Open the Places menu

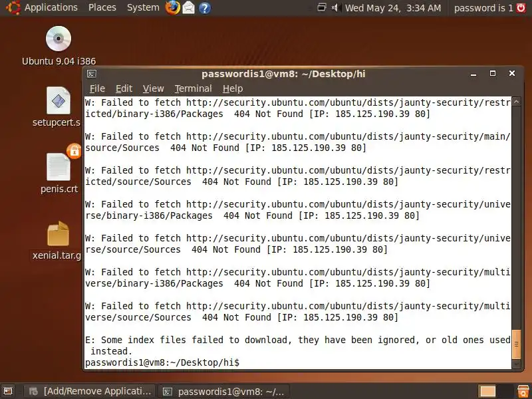click(x=102, y=7)
